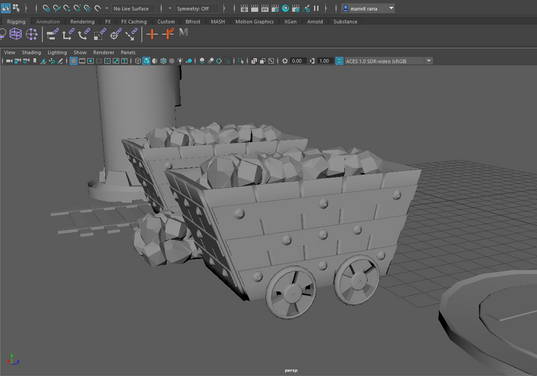Start IPR render from status line

(x=265, y=8)
